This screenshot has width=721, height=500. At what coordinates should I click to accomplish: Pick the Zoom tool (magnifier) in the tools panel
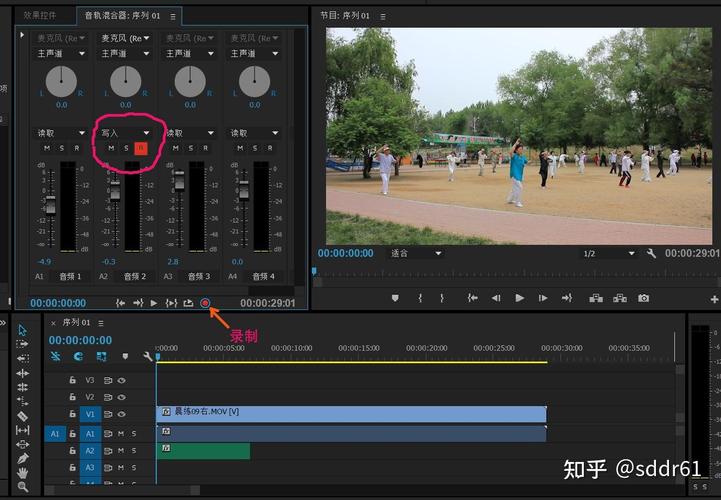click(x=22, y=487)
